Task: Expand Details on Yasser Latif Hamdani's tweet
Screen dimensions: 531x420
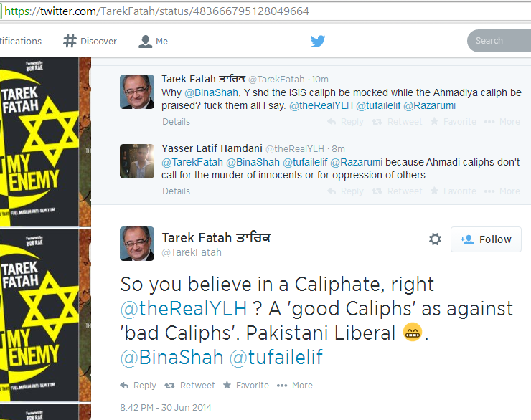Action: click(x=176, y=191)
